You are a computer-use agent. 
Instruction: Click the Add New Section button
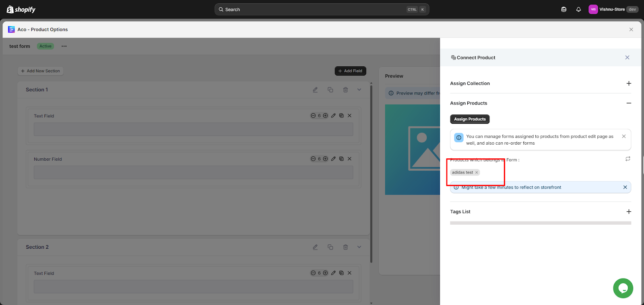coord(41,71)
